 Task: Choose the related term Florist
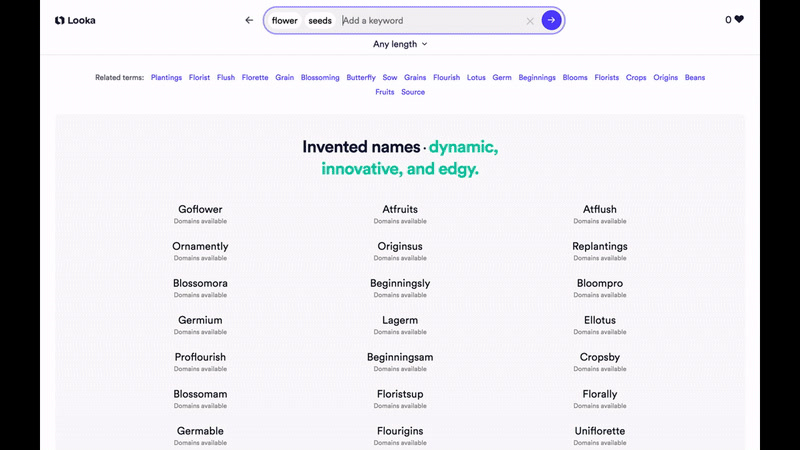click(199, 78)
